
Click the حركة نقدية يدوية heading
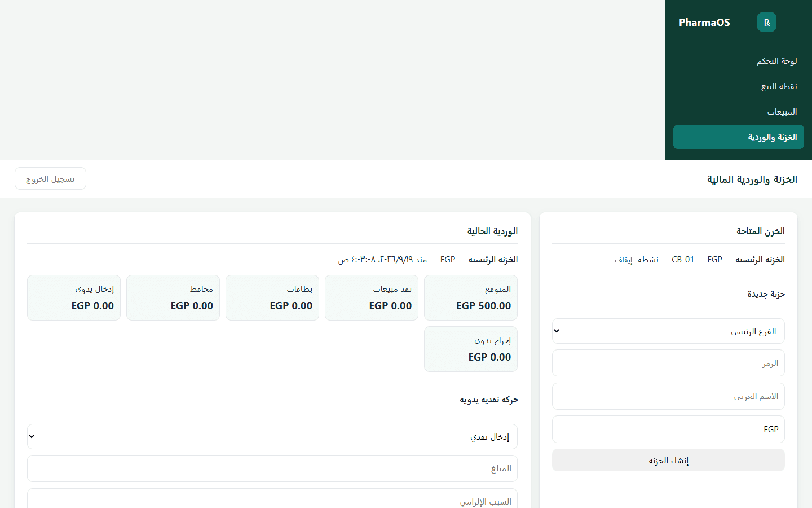pos(489,400)
